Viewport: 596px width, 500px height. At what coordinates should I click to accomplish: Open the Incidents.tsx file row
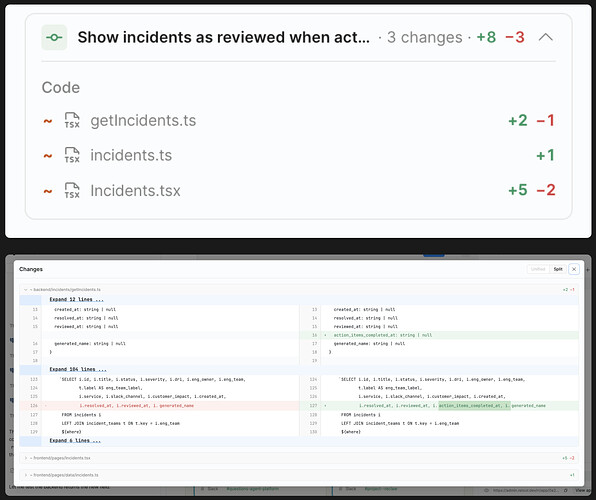pyautogui.click(x=298, y=190)
